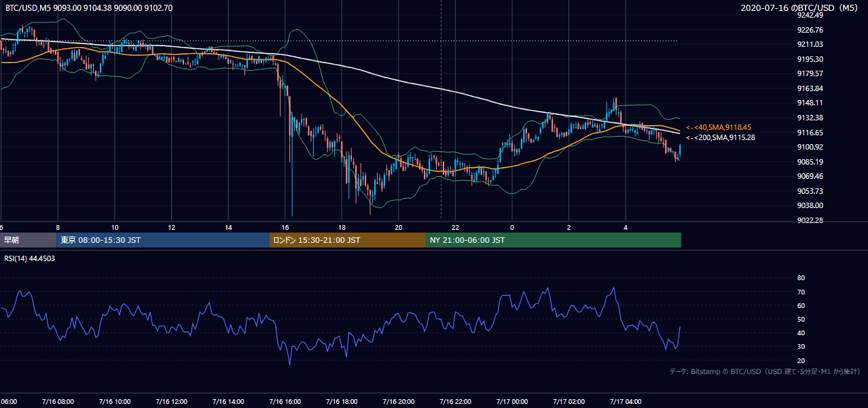Click price axis label 9179.57
Image resolution: width=868 pixels, height=408 pixels.
[x=810, y=73]
